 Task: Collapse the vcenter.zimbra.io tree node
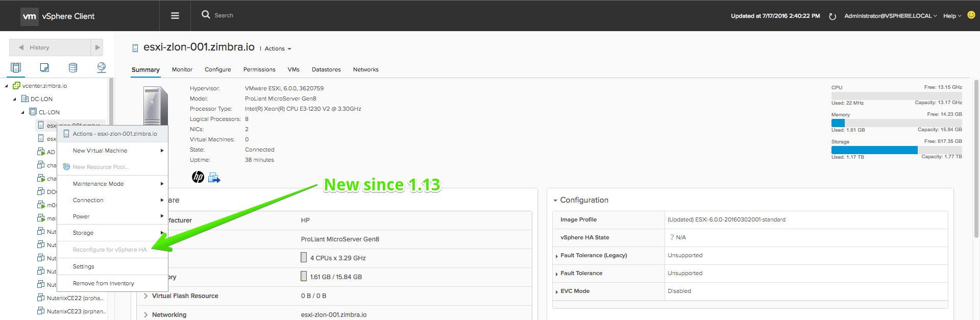(6, 86)
